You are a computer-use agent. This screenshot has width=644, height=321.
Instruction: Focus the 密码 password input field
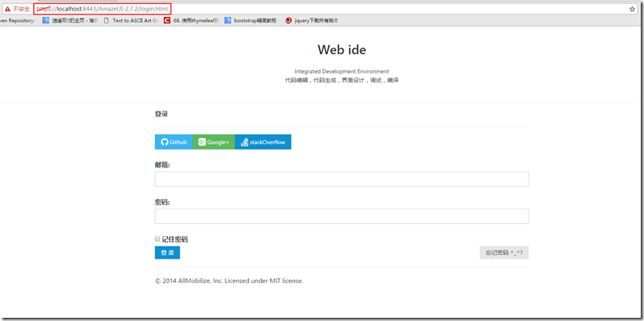(x=341, y=216)
